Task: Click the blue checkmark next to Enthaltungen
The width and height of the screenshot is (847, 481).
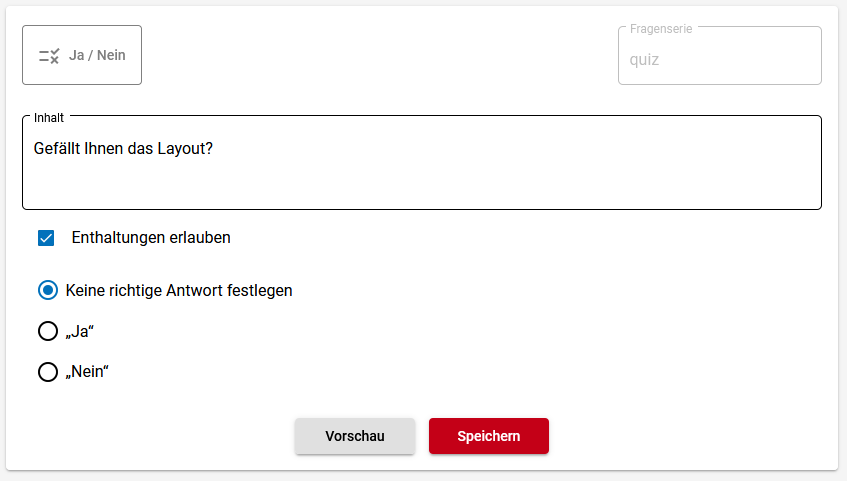Action: pyautogui.click(x=46, y=238)
